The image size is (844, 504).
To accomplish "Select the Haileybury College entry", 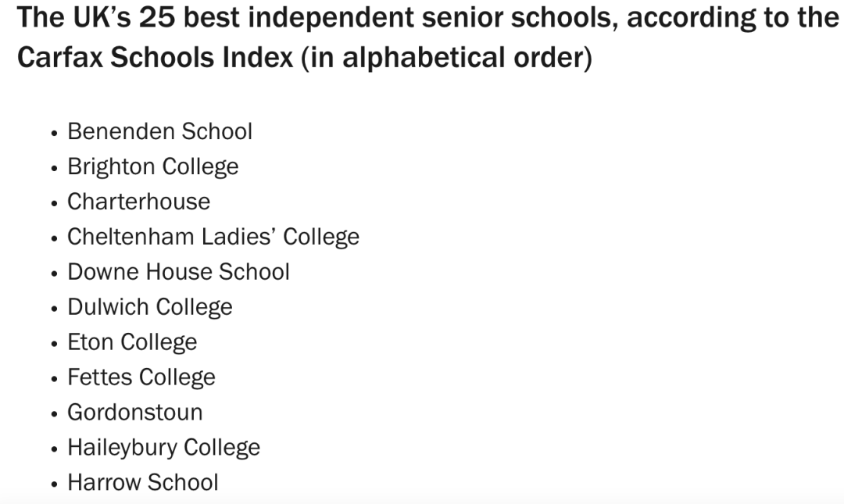I will click(163, 448).
